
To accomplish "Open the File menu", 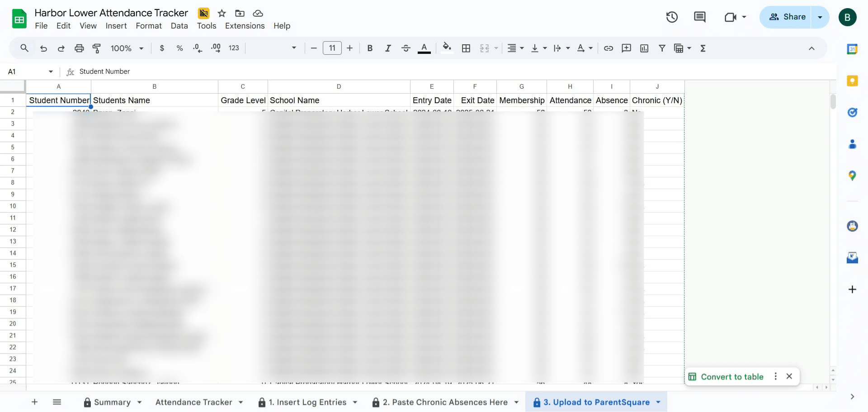I will [41, 26].
